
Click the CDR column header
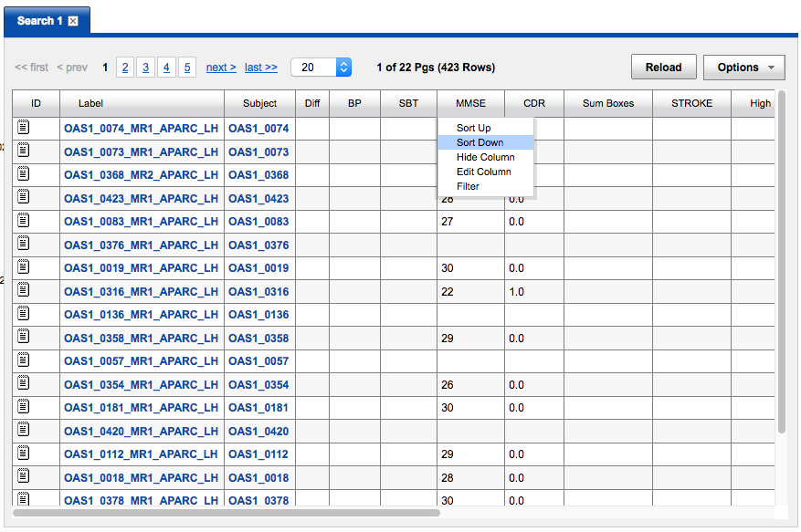(x=534, y=103)
